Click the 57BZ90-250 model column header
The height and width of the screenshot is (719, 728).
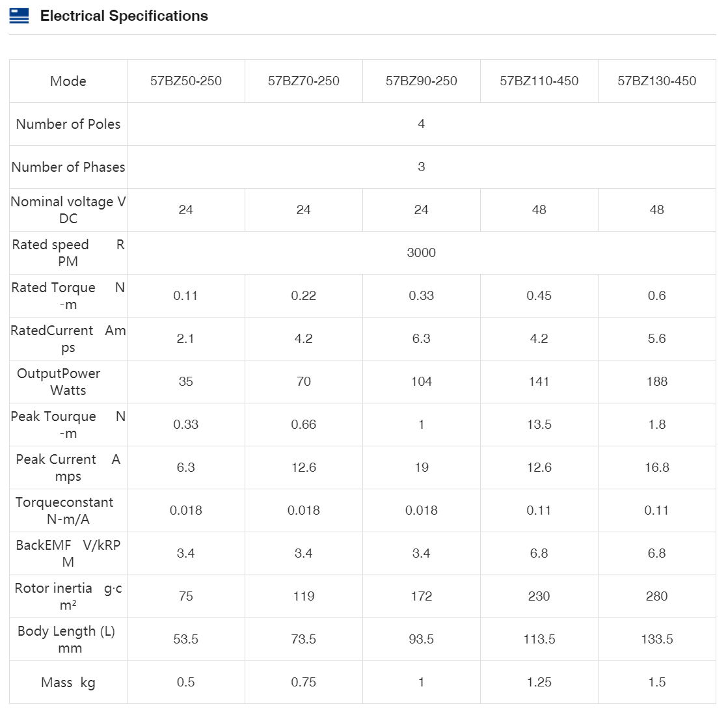tap(422, 81)
